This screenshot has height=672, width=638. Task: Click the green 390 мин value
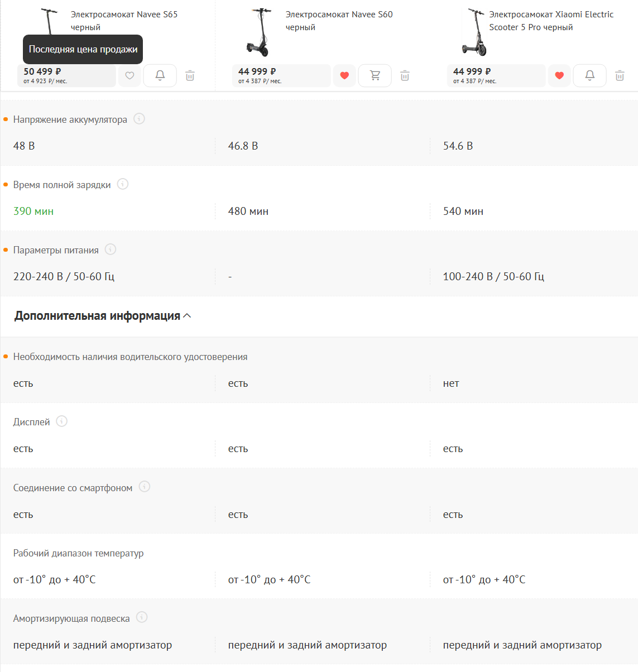pos(33,212)
